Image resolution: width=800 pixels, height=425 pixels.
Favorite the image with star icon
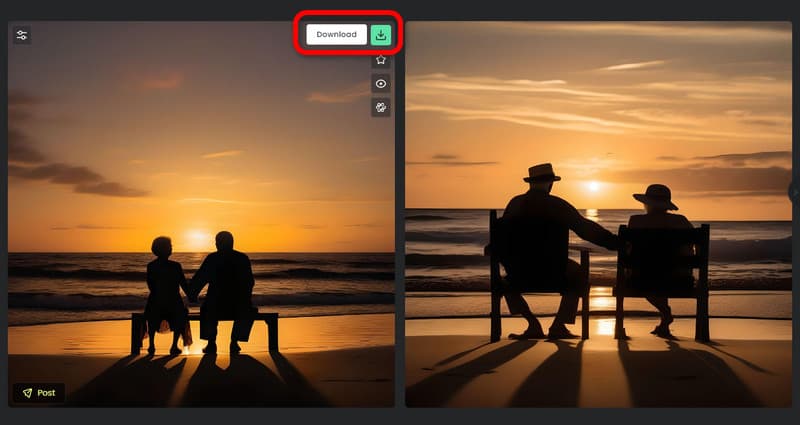[x=381, y=60]
